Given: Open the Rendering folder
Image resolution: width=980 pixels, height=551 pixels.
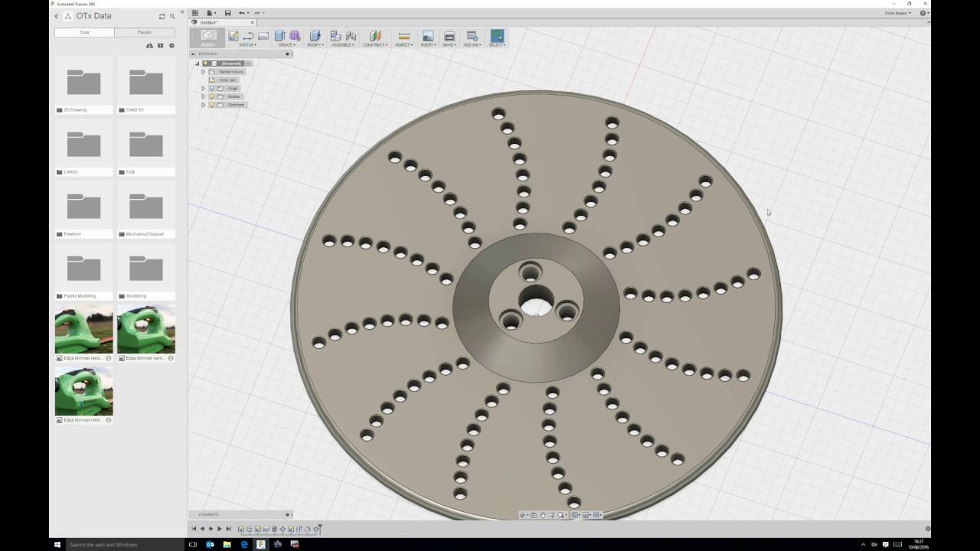Looking at the screenshot, I should tap(145, 271).
